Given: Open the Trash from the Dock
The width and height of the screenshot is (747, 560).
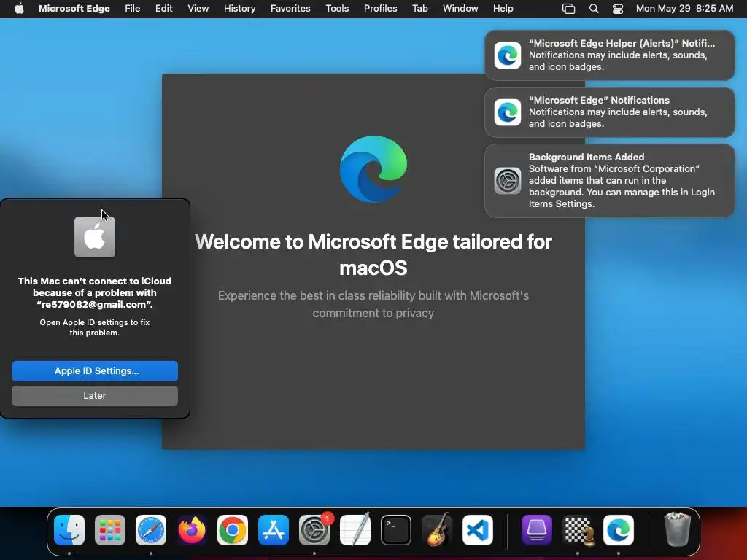Looking at the screenshot, I should [678, 529].
